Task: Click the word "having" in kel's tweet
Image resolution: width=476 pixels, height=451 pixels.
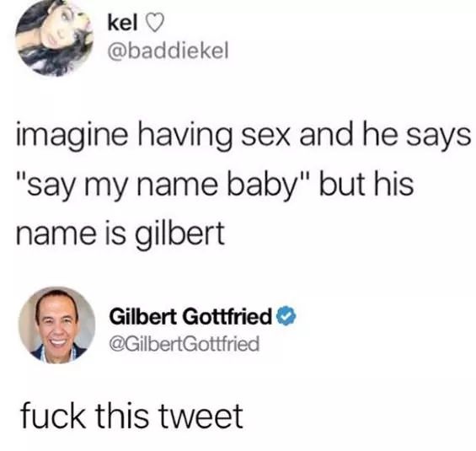Action: (185, 136)
